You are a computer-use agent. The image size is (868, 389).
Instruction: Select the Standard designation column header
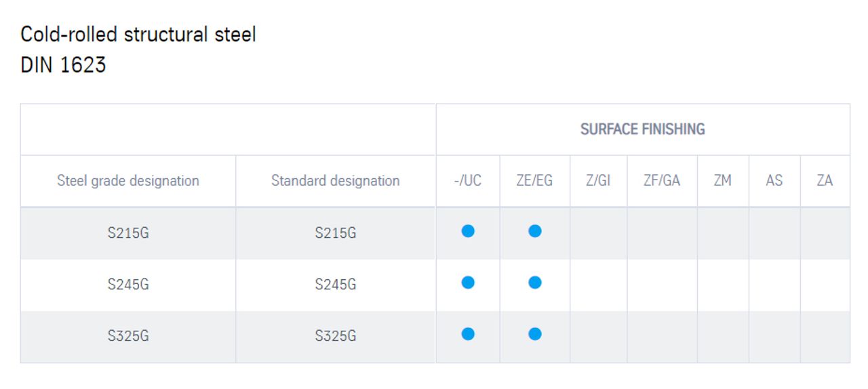(x=336, y=181)
